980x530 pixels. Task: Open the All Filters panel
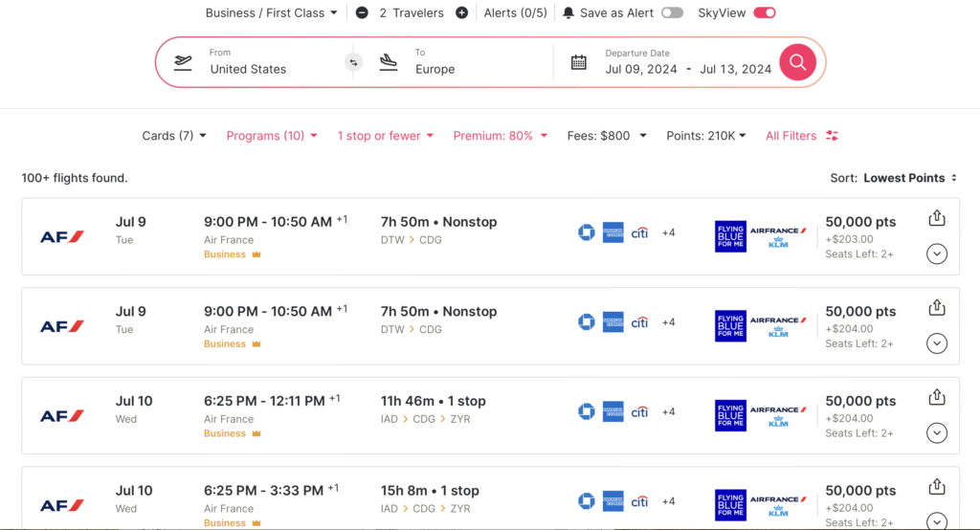point(801,136)
